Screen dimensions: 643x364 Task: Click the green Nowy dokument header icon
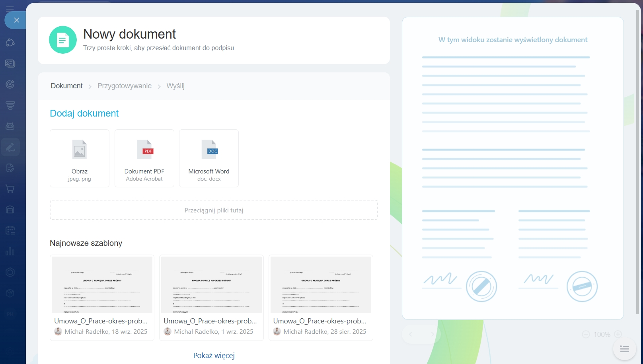[x=63, y=40]
